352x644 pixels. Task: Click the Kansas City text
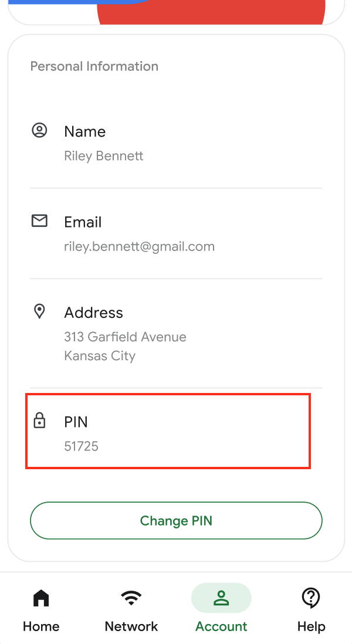coord(100,355)
